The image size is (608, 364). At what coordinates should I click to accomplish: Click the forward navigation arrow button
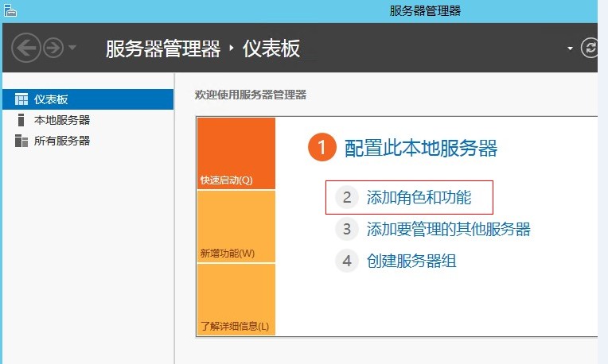pos(53,48)
